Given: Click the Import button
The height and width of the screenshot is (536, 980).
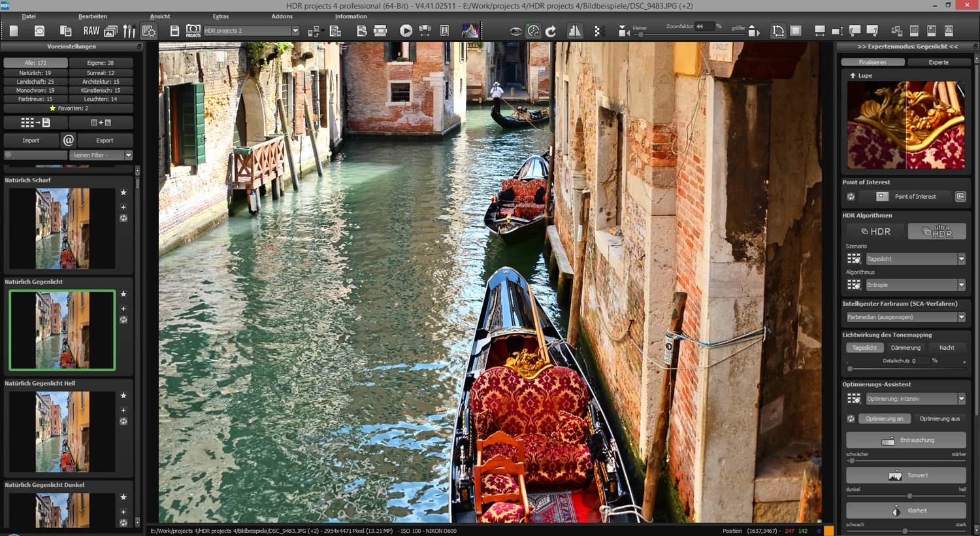Looking at the screenshot, I should coord(31,141).
